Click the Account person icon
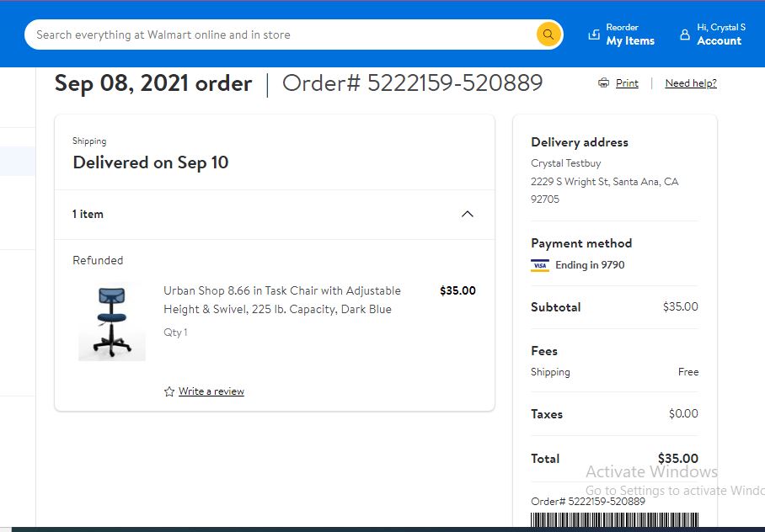765x532 pixels. [x=685, y=35]
